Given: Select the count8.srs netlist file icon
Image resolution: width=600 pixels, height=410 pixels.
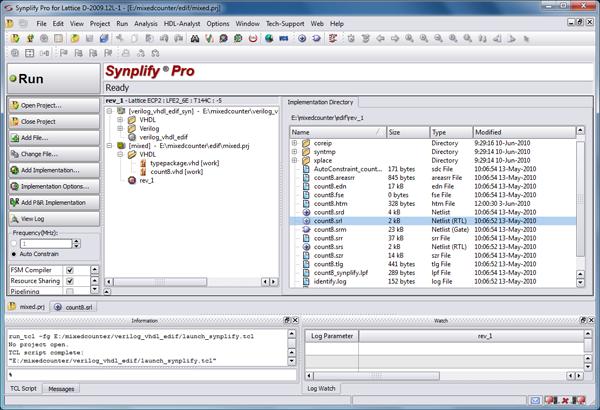Looking at the screenshot, I should click(x=307, y=245).
